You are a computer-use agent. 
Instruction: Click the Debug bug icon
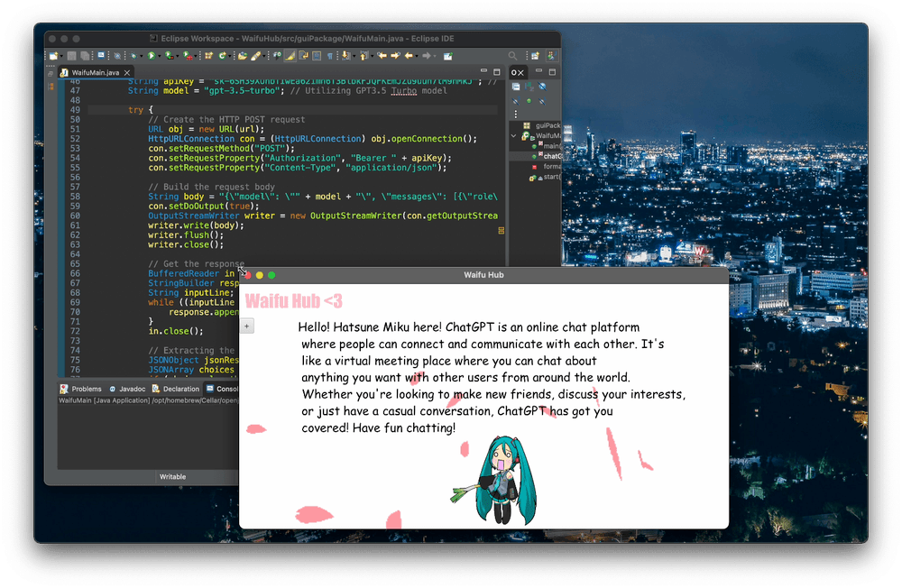click(x=133, y=56)
